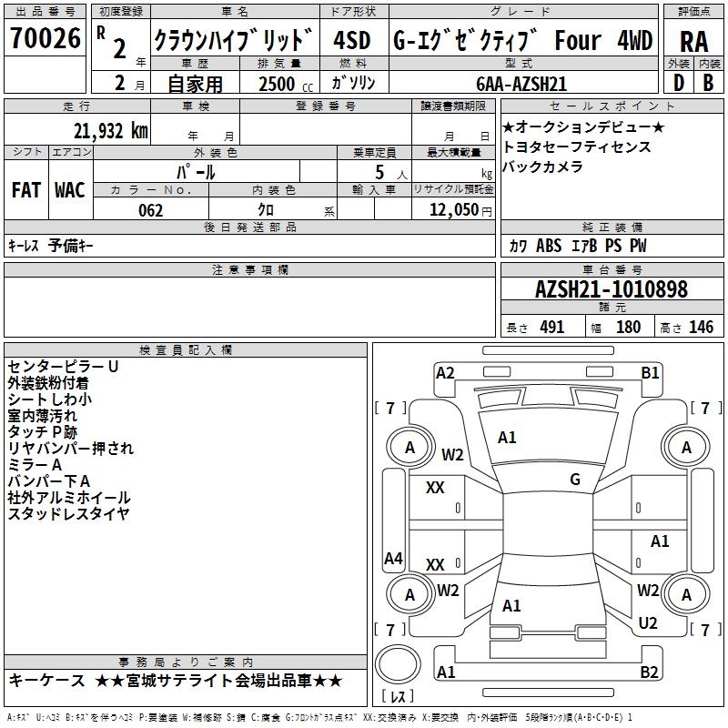Click the lot number 70026
This screenshot has height=728, width=728.
tap(45, 40)
